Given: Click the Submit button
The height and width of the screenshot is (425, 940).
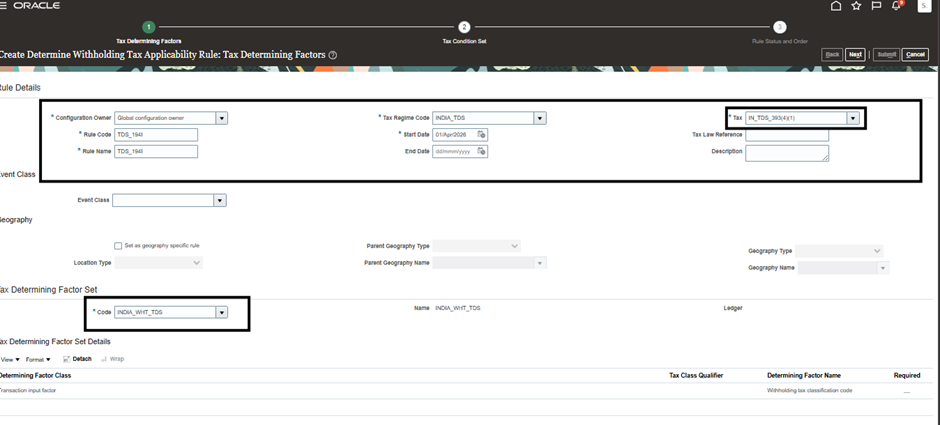Looking at the screenshot, I should (x=887, y=55).
